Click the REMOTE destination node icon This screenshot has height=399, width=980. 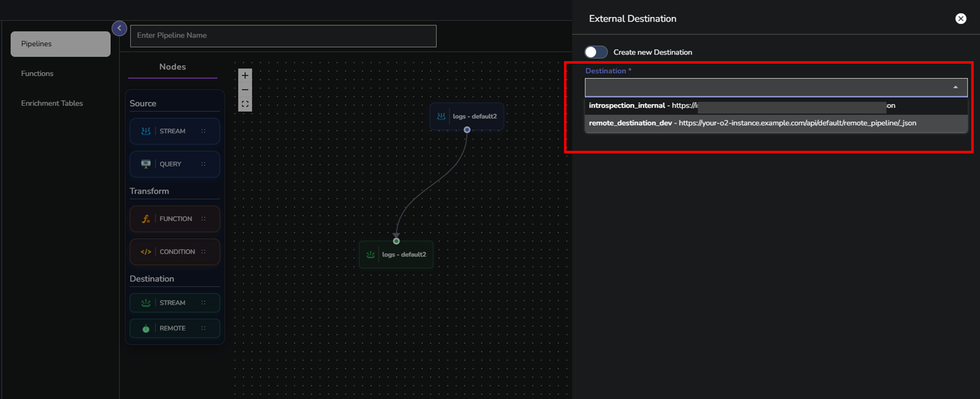tap(146, 329)
